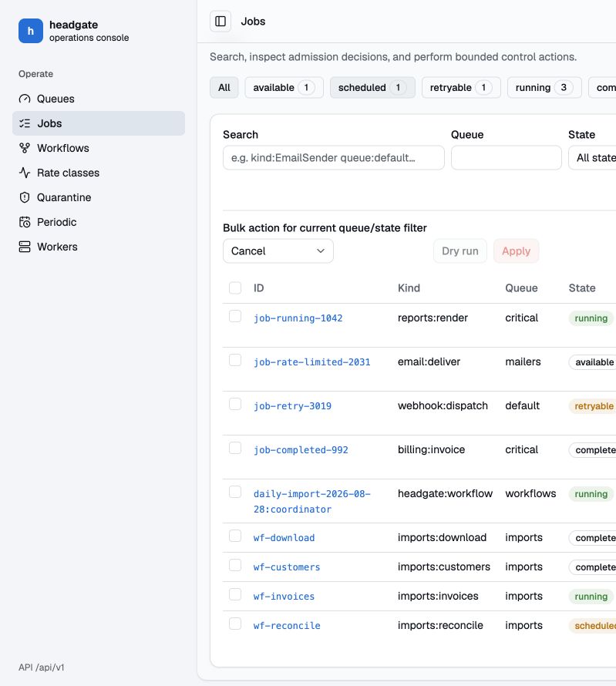Image resolution: width=616 pixels, height=686 pixels.
Task: Click the Jobs checklist icon
Action: pos(25,123)
